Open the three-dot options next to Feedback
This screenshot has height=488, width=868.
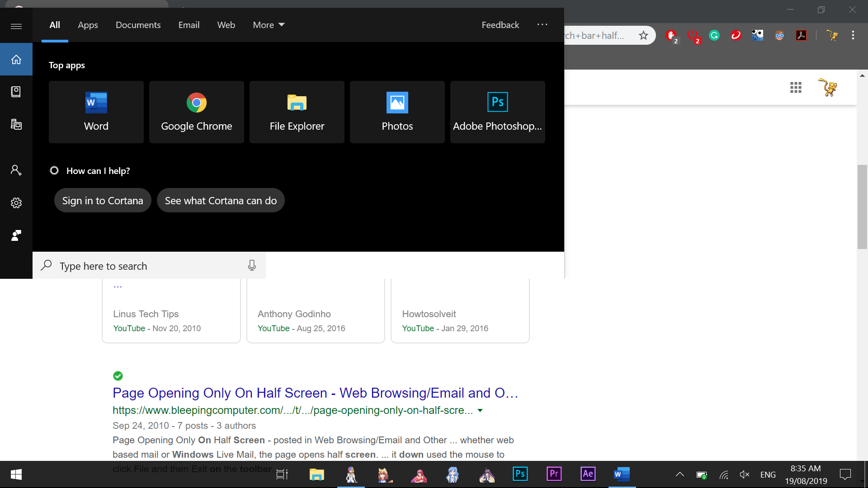click(x=542, y=25)
